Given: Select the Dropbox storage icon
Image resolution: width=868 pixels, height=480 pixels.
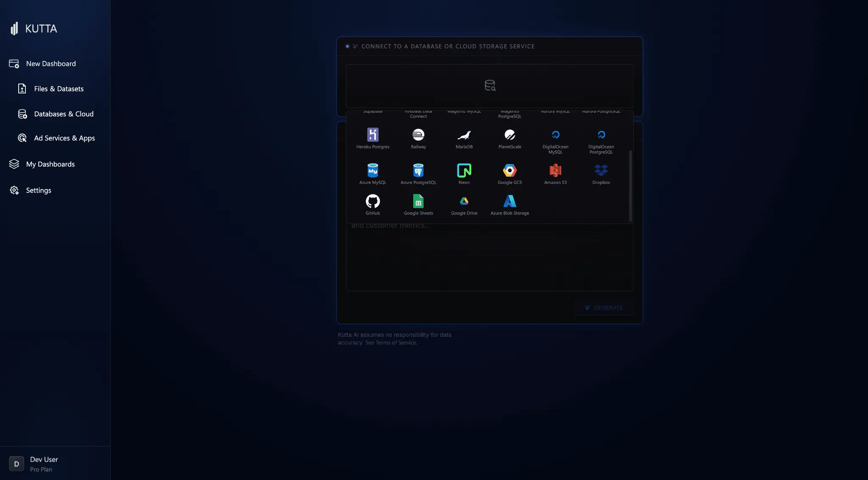Looking at the screenshot, I should point(601,170).
